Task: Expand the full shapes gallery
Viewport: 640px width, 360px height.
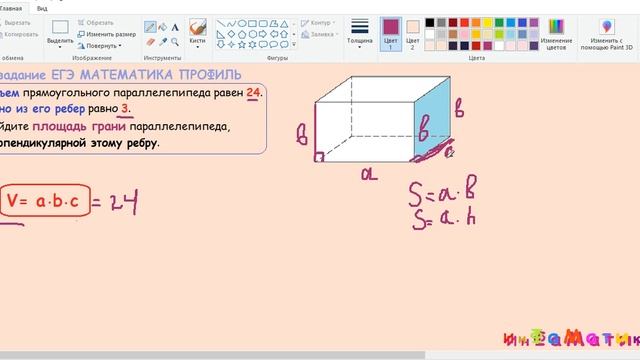Action: [x=294, y=44]
